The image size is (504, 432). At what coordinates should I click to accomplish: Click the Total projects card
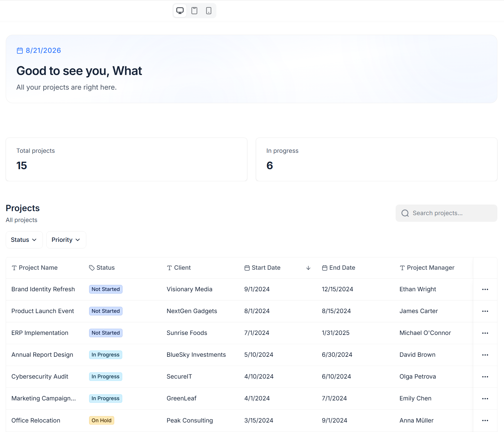[x=127, y=159]
